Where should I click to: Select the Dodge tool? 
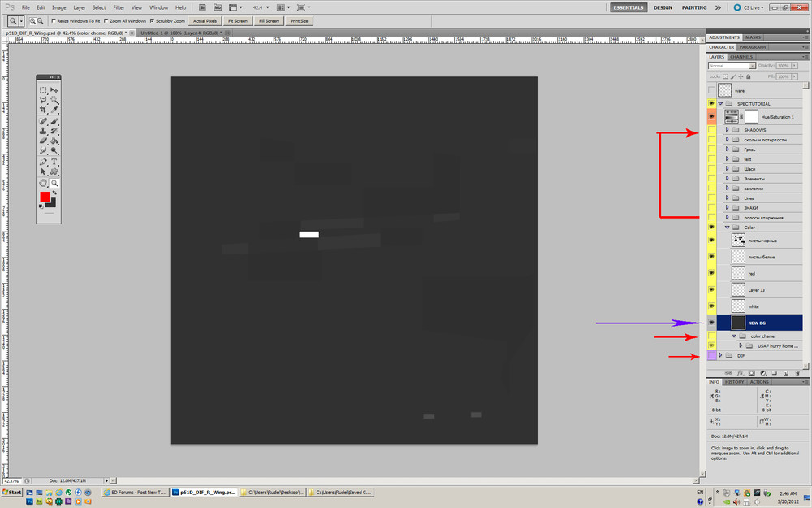(54, 150)
